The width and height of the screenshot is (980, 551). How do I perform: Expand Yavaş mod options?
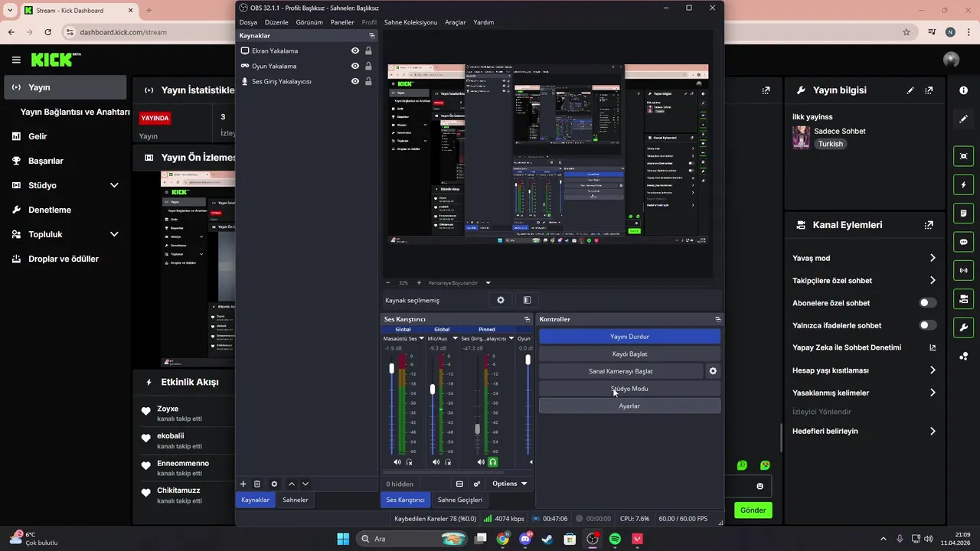tap(933, 258)
